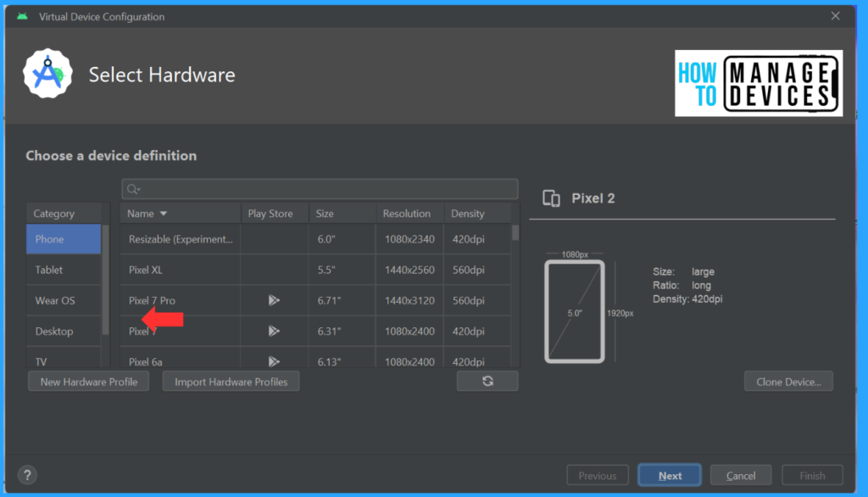Select the TV category

(63, 359)
